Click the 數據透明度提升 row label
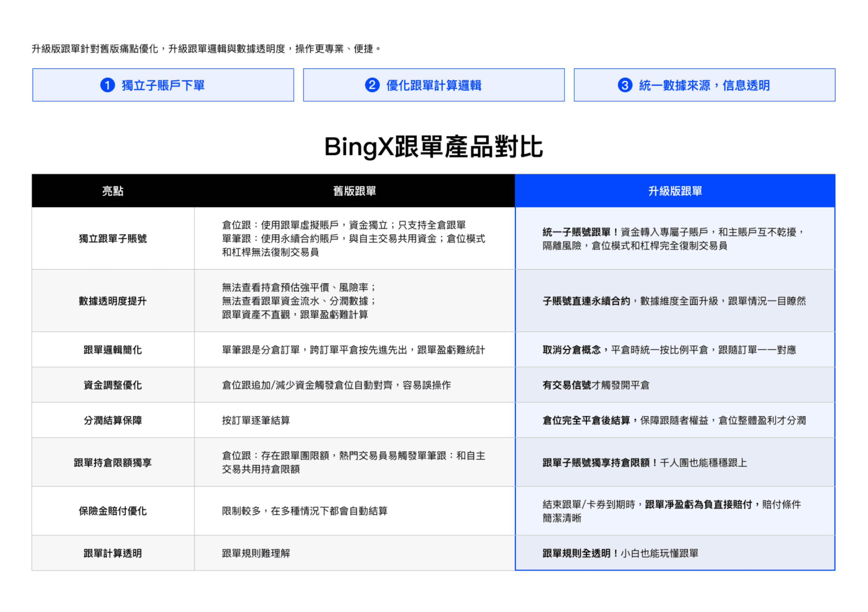868x612 pixels. coord(113,301)
